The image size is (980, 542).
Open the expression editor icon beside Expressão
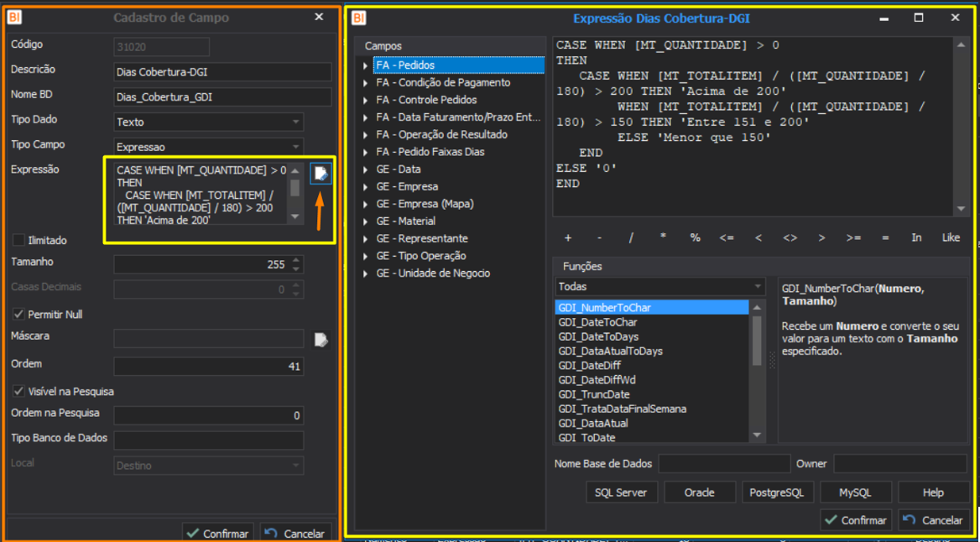321,173
